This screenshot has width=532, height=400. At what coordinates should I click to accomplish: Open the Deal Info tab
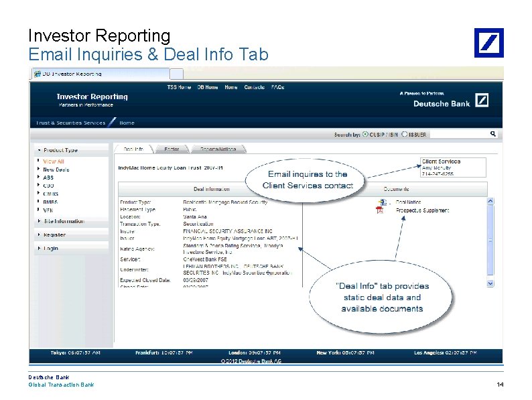point(133,149)
